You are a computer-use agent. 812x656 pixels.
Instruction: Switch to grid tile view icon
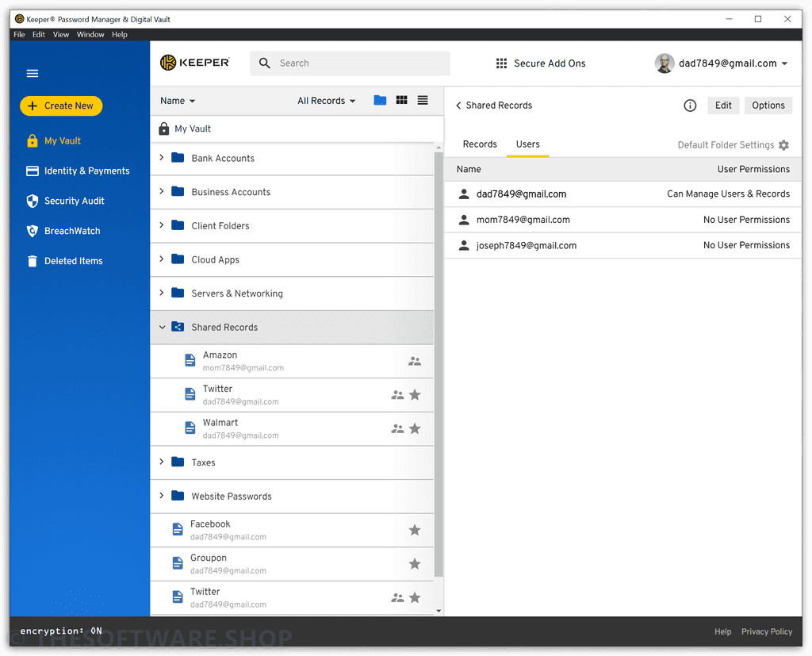pos(401,100)
